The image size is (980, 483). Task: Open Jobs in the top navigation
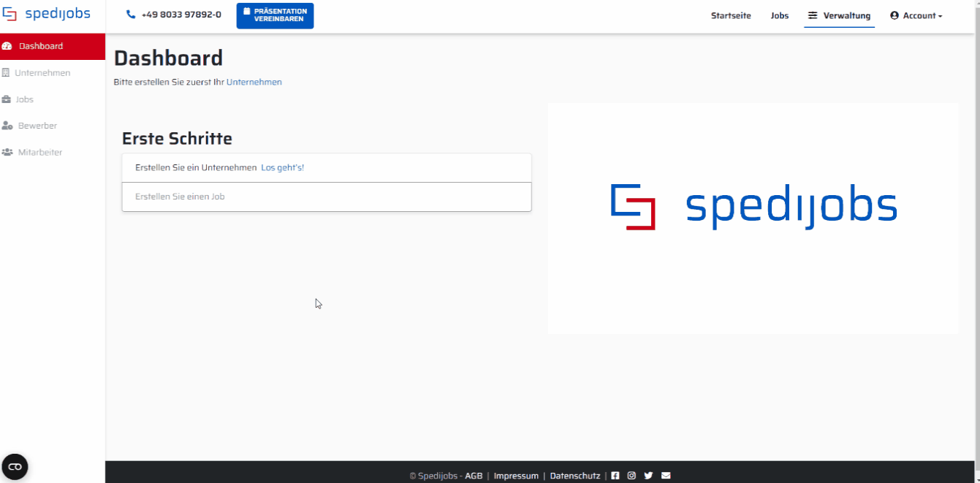tap(779, 15)
